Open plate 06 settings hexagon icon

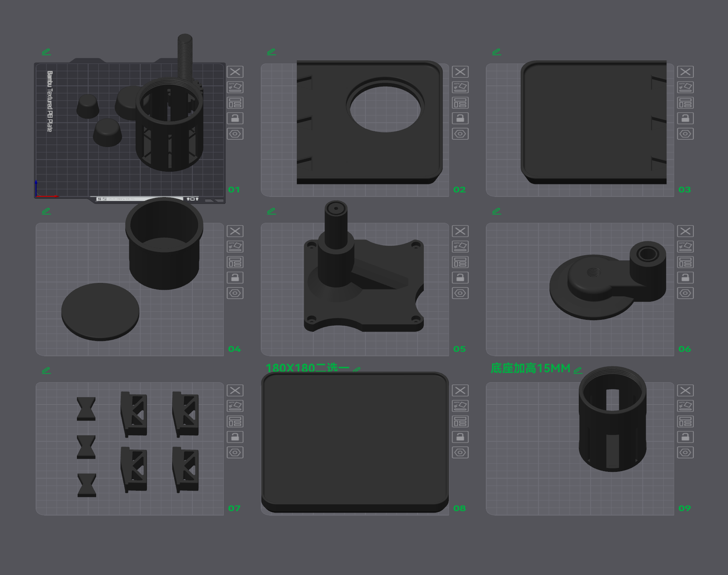coord(685,293)
